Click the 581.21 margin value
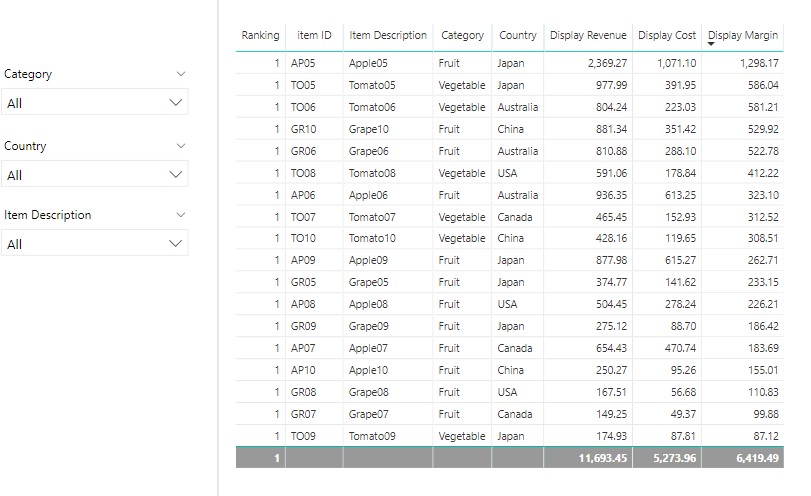811x496 pixels. 763,107
